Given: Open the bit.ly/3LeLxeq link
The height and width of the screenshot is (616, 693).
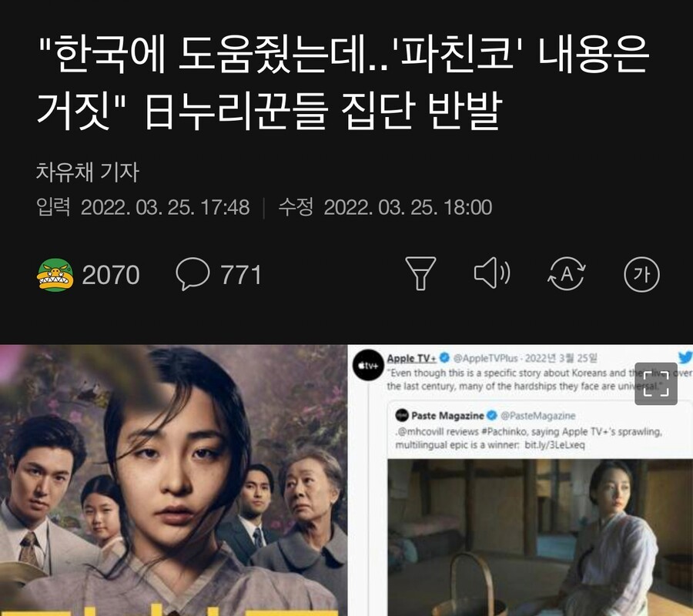Looking at the screenshot, I should pyautogui.click(x=554, y=444).
